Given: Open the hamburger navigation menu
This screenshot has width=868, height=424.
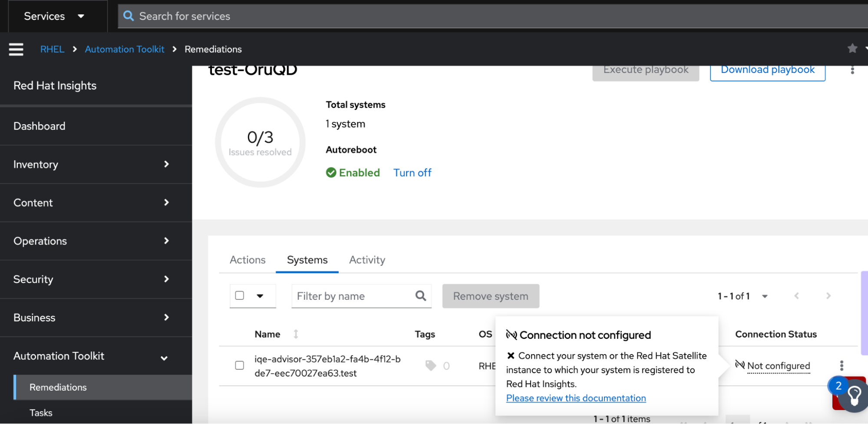Looking at the screenshot, I should point(16,49).
